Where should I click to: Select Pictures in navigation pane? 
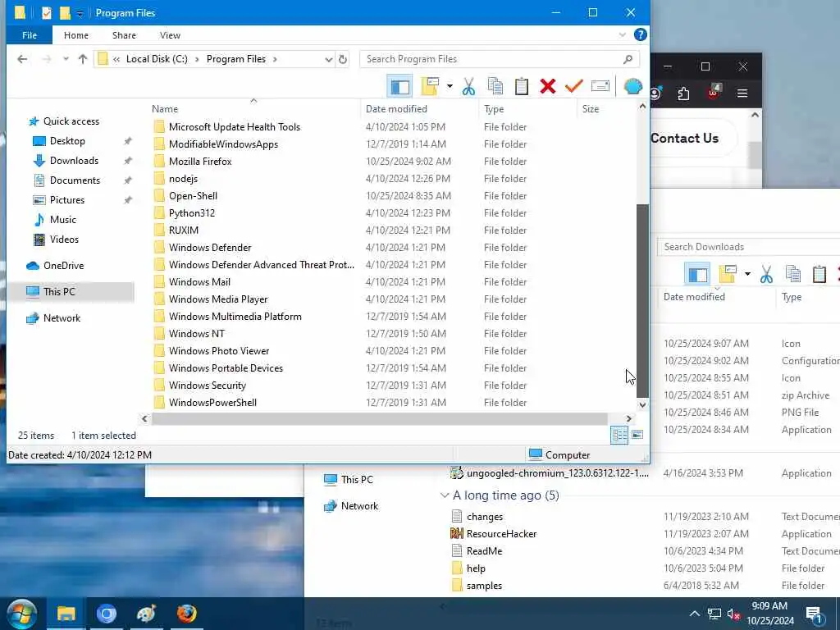pos(66,200)
